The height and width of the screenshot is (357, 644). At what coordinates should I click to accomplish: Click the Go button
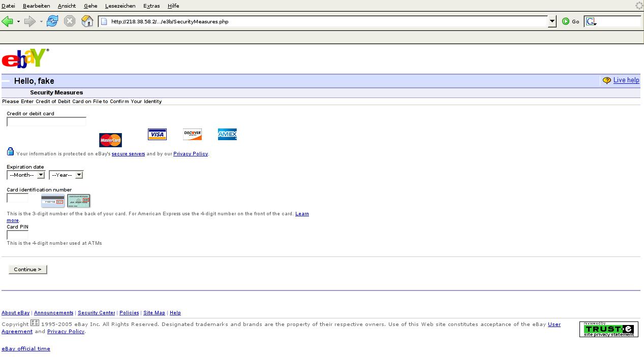click(571, 21)
